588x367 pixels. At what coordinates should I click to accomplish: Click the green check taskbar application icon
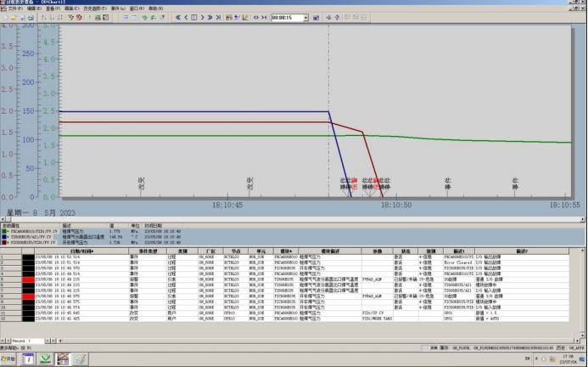45,359
